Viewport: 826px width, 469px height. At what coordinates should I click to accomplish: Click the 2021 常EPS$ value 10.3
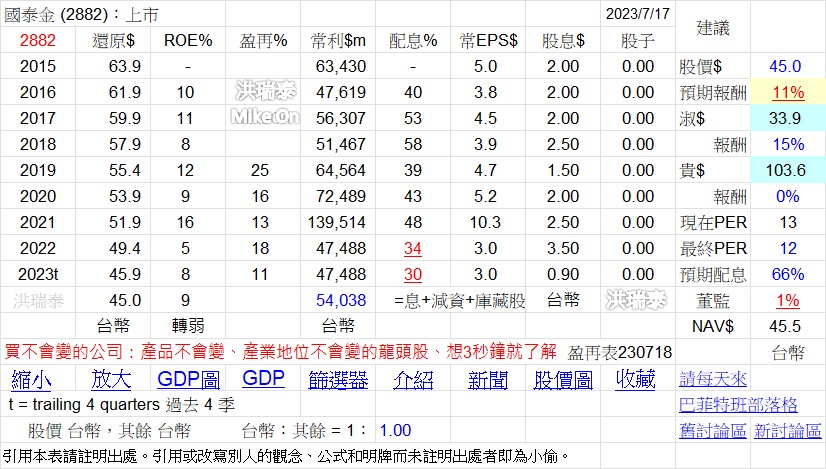point(485,222)
